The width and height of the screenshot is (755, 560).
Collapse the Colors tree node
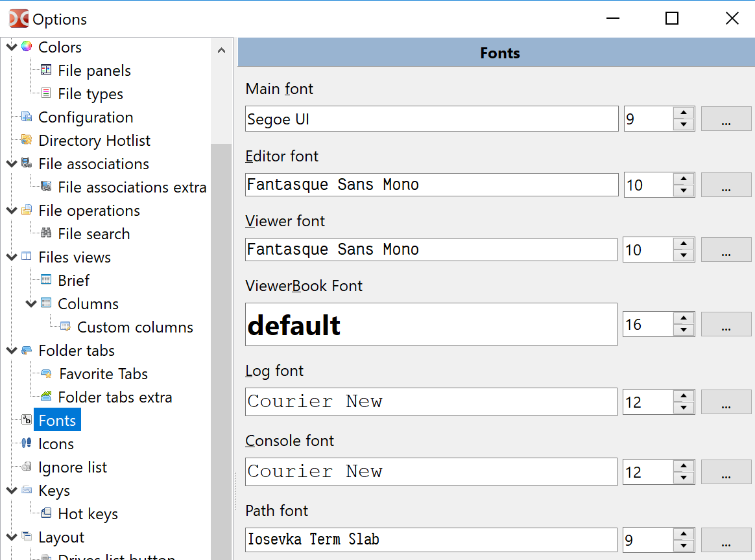(11, 47)
